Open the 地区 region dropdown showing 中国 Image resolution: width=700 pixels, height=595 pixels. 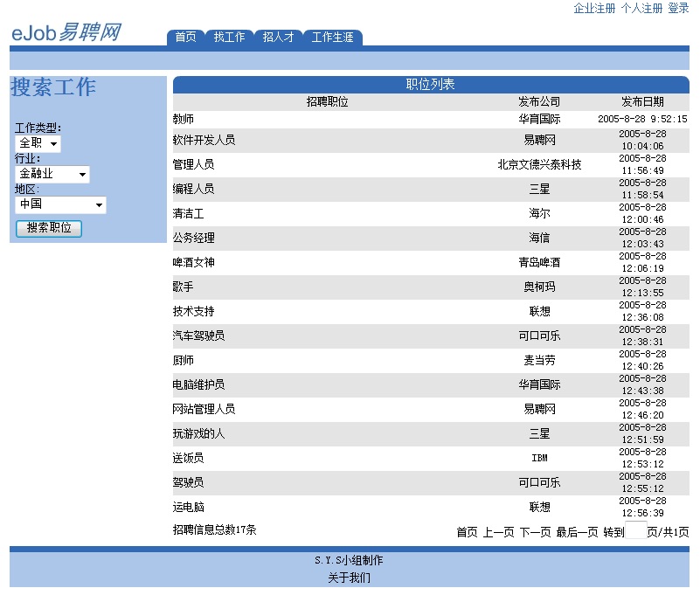(x=59, y=204)
